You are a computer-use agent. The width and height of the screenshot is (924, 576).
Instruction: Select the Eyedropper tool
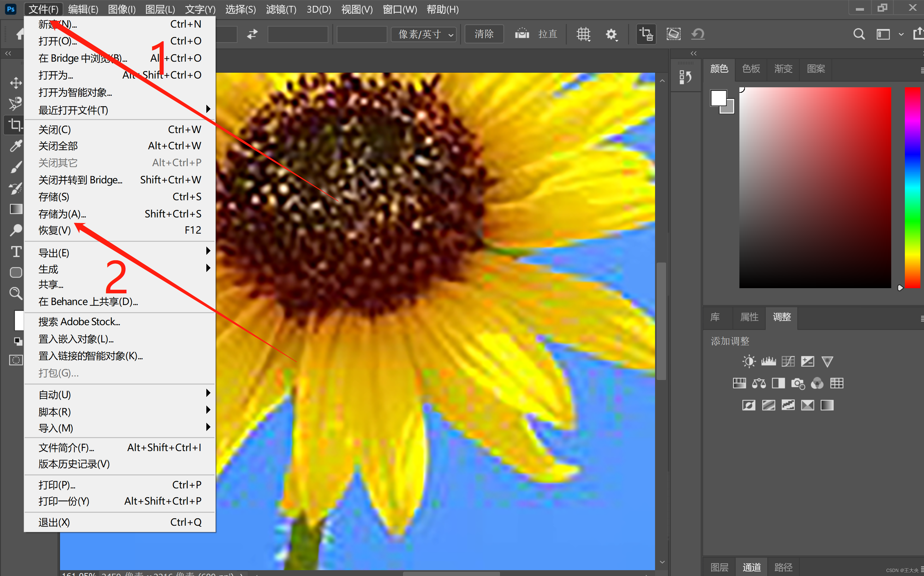pyautogui.click(x=15, y=146)
